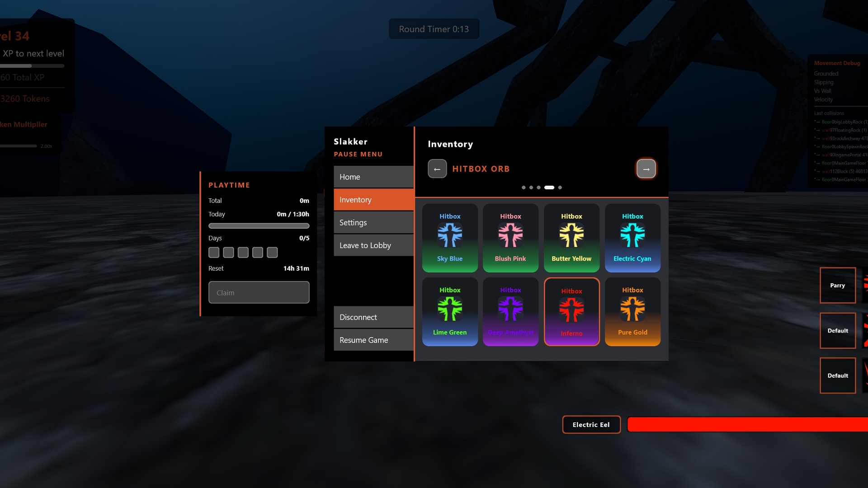
Task: Click the Inferno hitbox orb
Action: click(x=571, y=312)
